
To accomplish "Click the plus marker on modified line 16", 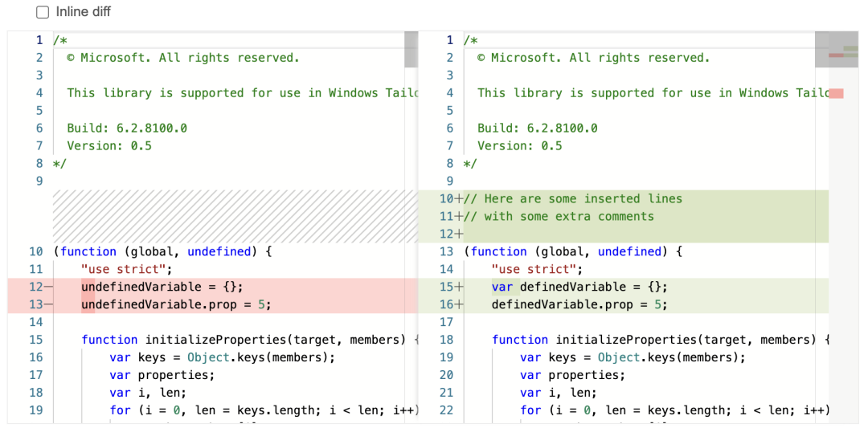I will [460, 305].
